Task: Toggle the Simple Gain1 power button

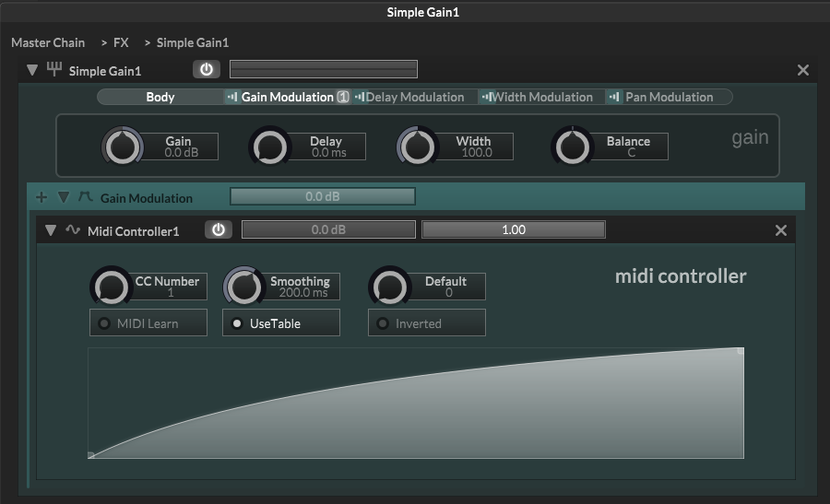Action: click(x=206, y=70)
